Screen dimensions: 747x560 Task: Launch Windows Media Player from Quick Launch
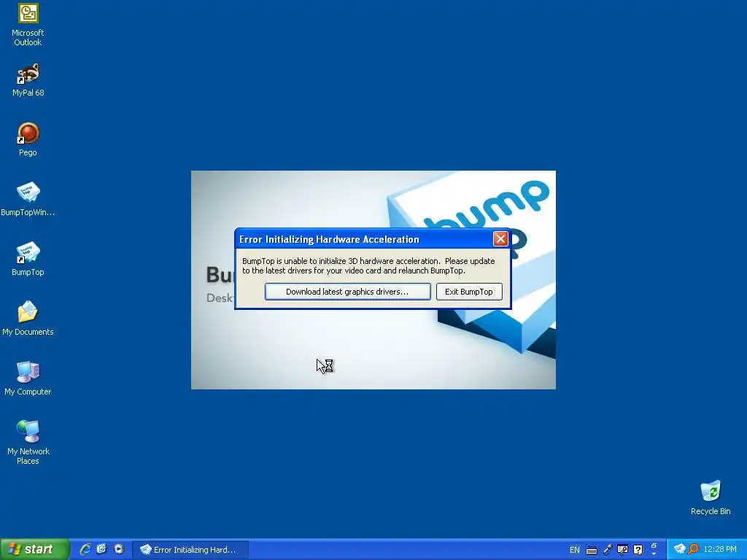pyautogui.click(x=119, y=549)
